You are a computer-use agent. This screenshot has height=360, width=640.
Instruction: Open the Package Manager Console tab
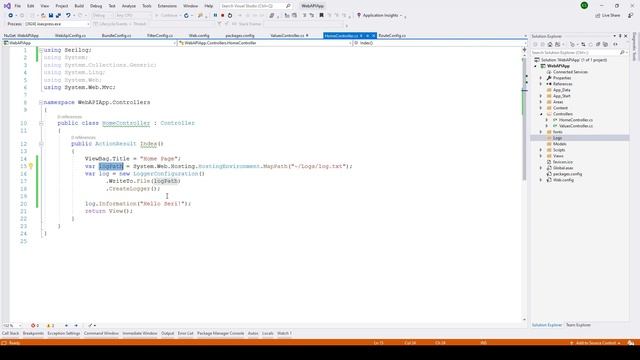220,333
